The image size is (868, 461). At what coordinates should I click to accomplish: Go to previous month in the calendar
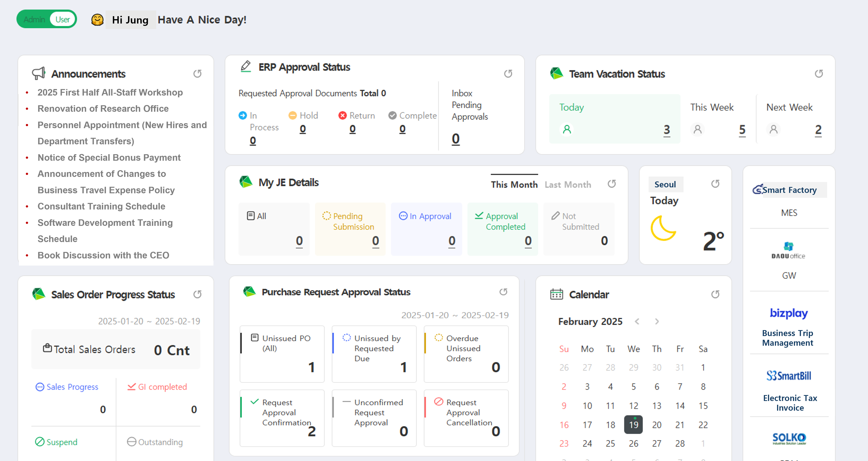tap(637, 321)
